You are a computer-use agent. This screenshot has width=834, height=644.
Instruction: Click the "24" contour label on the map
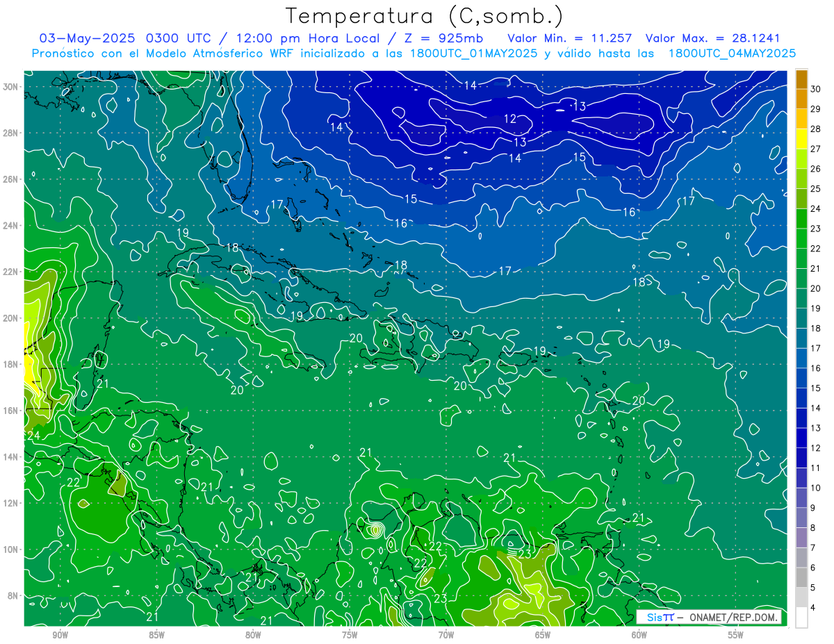coord(33,436)
